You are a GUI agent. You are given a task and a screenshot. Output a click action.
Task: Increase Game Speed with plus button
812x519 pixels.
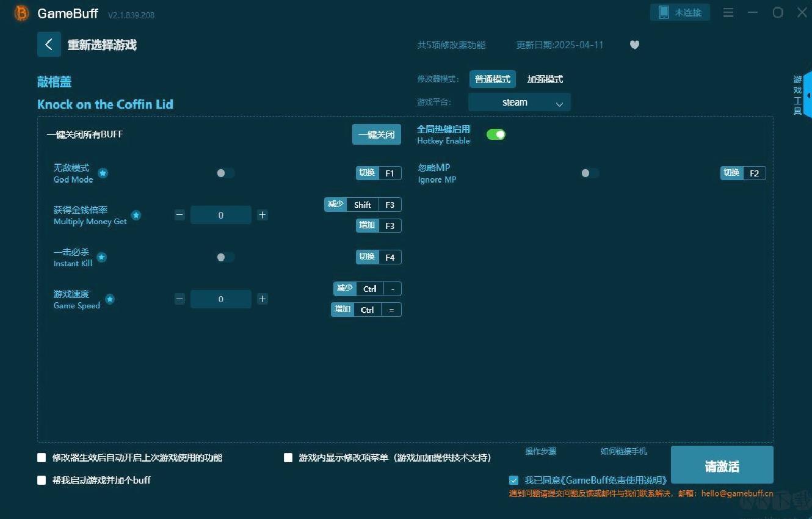coord(263,299)
